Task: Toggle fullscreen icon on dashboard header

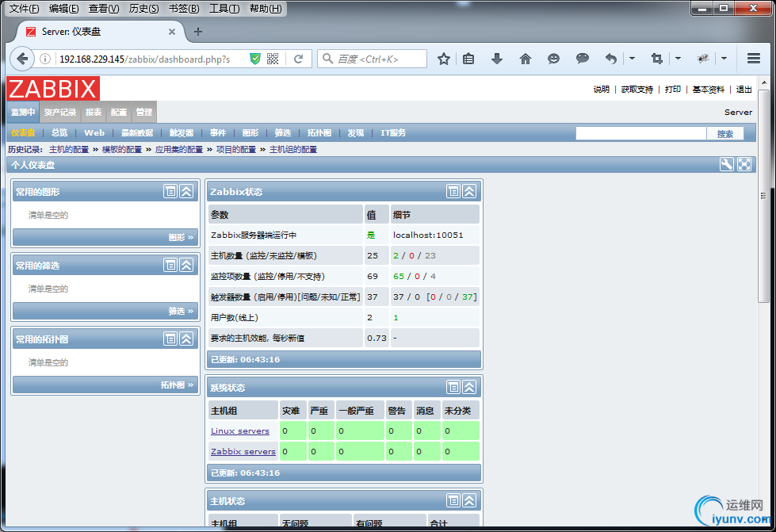Action: pyautogui.click(x=744, y=165)
